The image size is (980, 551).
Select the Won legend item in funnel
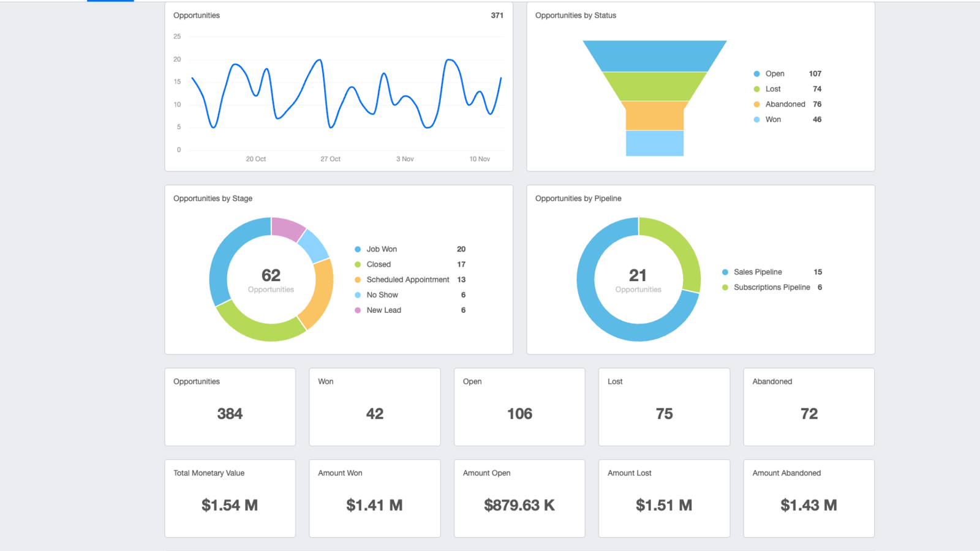tap(772, 119)
